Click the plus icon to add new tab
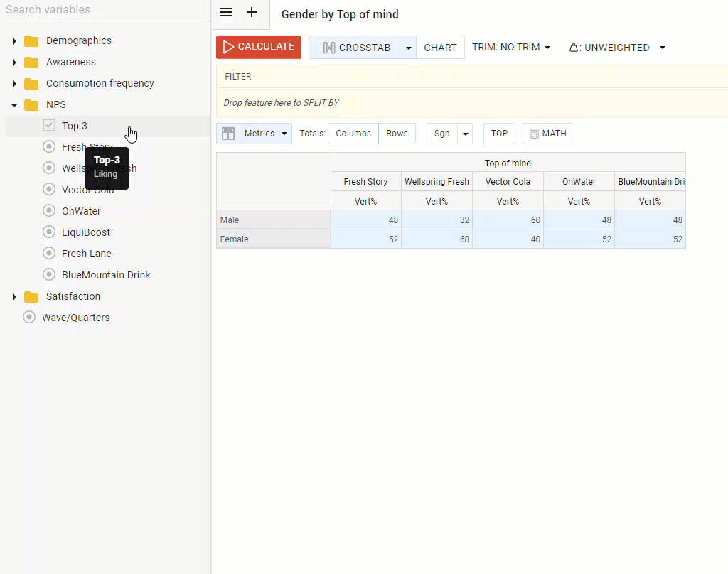 pyautogui.click(x=252, y=12)
